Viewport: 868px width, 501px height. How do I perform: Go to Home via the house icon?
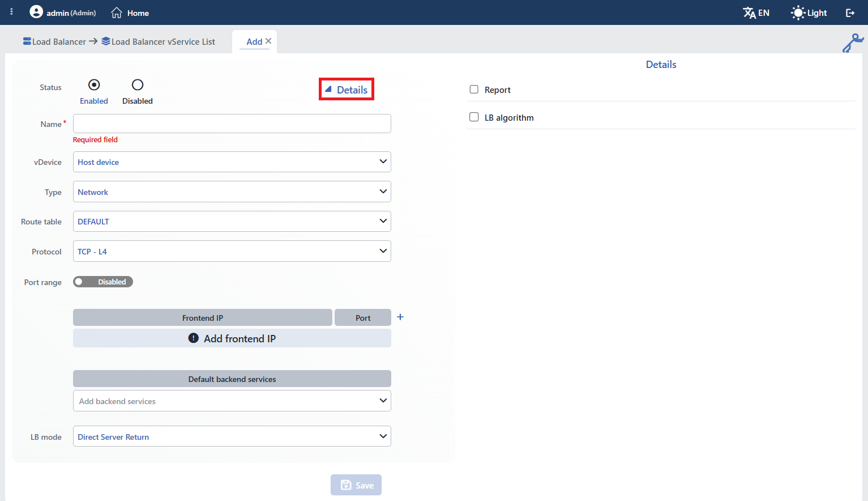117,12
